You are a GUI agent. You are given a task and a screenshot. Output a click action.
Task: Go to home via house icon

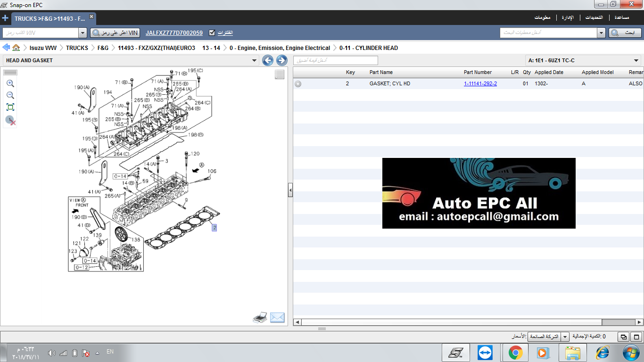[x=17, y=48]
